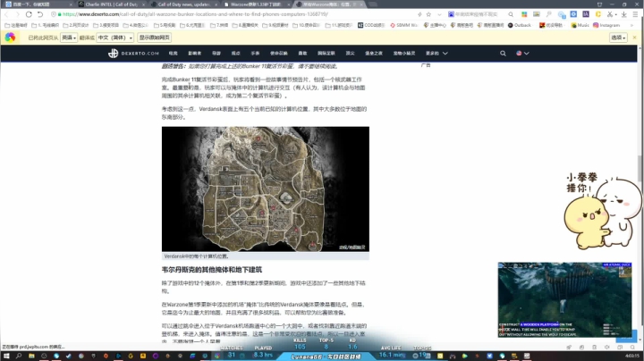Screen dimensions: 644x361
Task: Click the scissors screenshot tool icon
Action: [610, 14]
